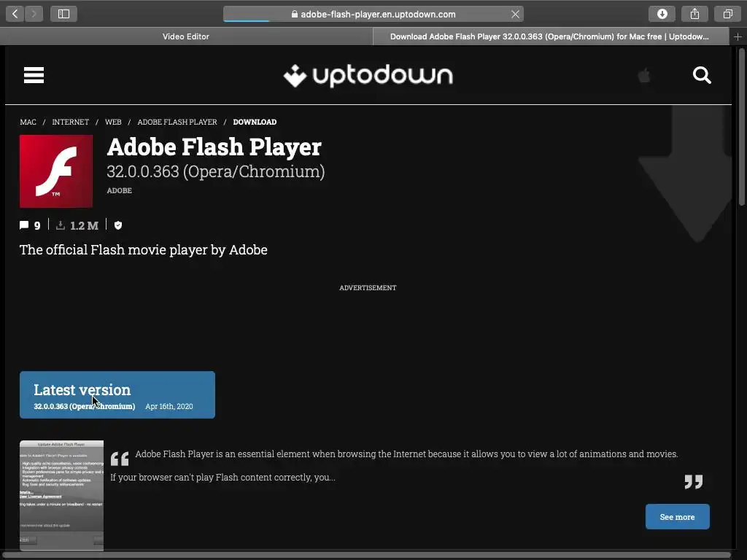Viewport: 747px width, 560px height.
Task: Click the Apr 16th, 2020 date text
Action: 169,406
